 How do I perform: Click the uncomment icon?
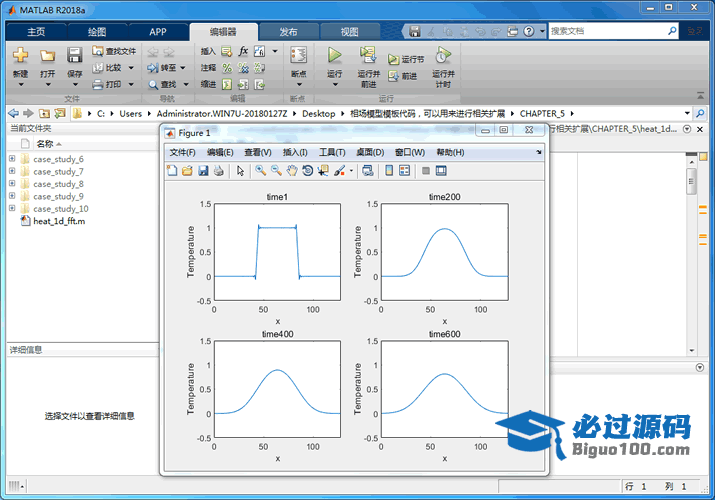[x=243, y=68]
